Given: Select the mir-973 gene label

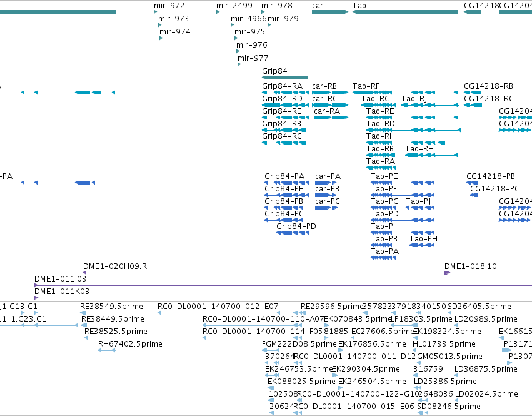Looking at the screenshot, I should click(173, 19).
